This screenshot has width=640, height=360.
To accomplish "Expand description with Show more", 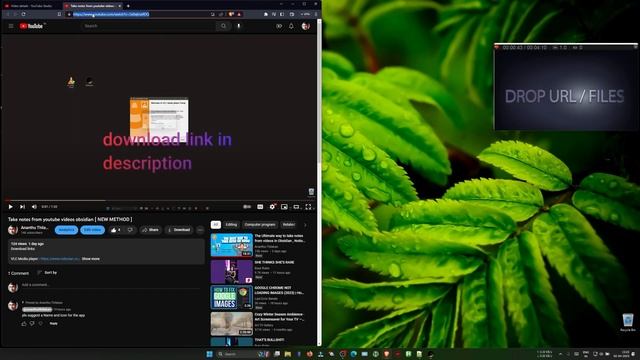I will point(91,259).
